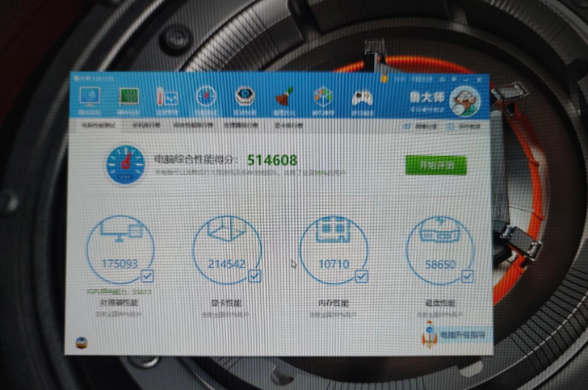This screenshot has width=588, height=390.
Task: Open the 论坛 forum link in title bar
Action: [399, 79]
